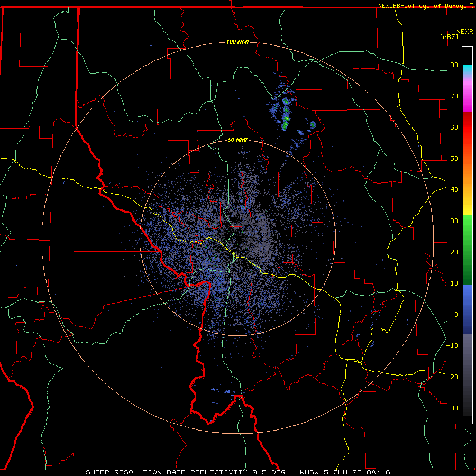
Task: Click the 10 value on the dBZ scale
Action: (x=454, y=283)
